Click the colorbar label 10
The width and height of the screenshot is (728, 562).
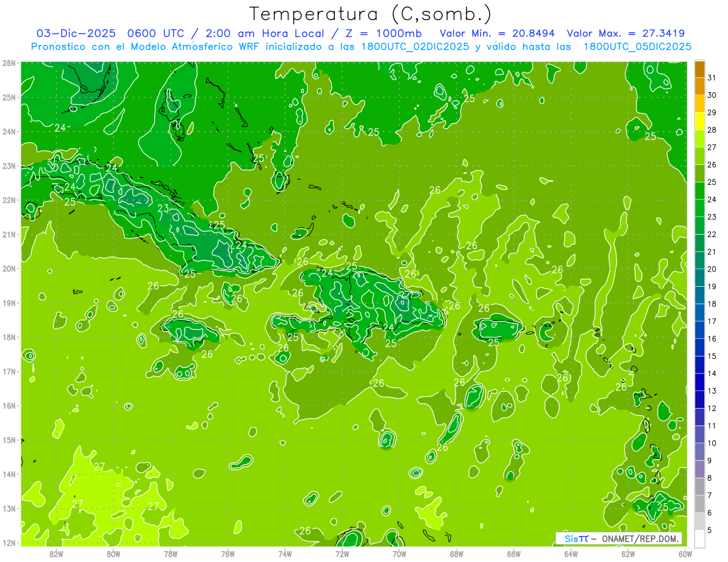tap(712, 443)
